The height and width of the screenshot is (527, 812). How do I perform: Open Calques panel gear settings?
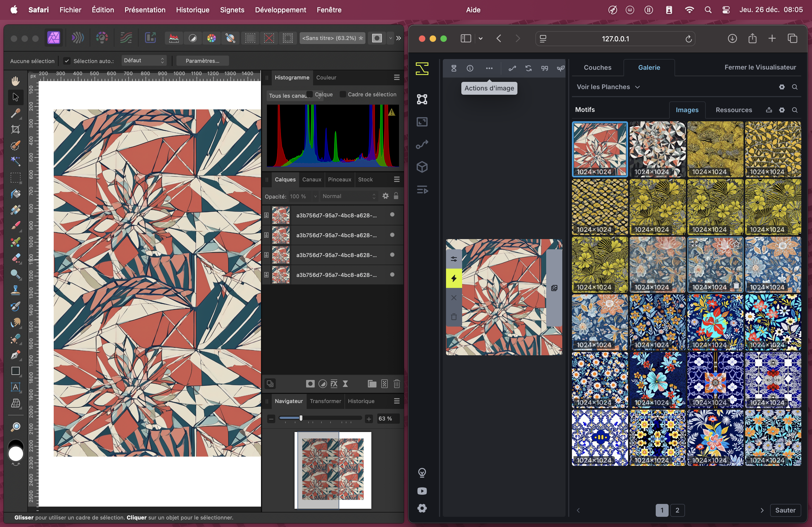tap(386, 196)
